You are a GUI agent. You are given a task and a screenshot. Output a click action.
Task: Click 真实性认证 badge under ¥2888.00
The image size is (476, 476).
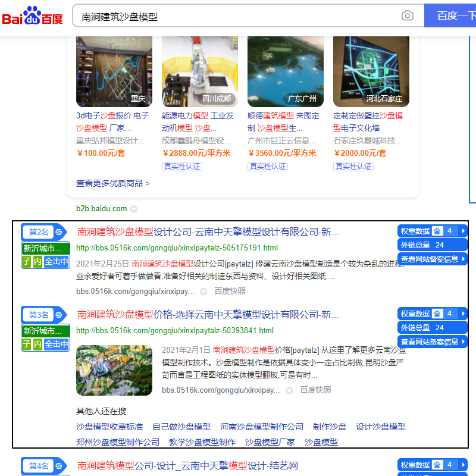point(182,167)
